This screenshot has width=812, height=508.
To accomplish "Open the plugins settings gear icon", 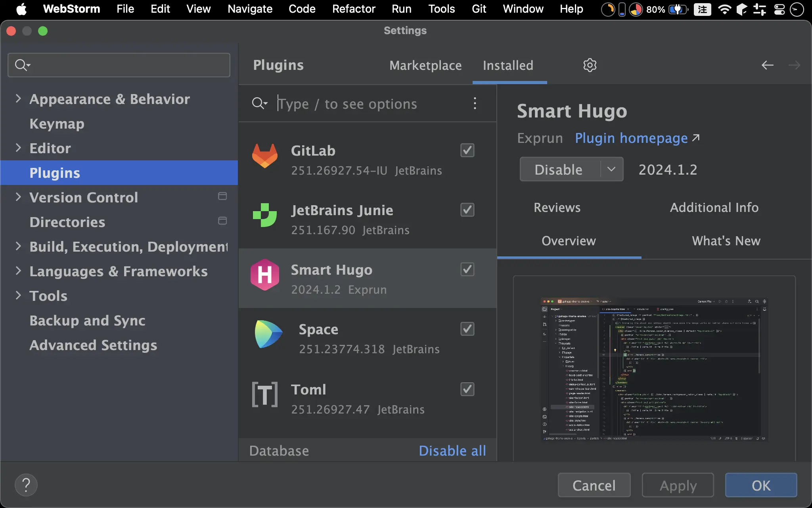I will click(590, 65).
